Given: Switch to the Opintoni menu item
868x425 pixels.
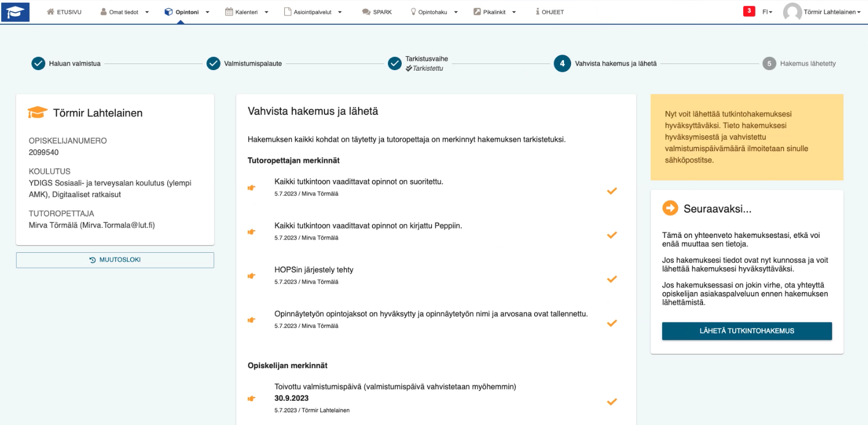Looking at the screenshot, I should pyautogui.click(x=188, y=11).
